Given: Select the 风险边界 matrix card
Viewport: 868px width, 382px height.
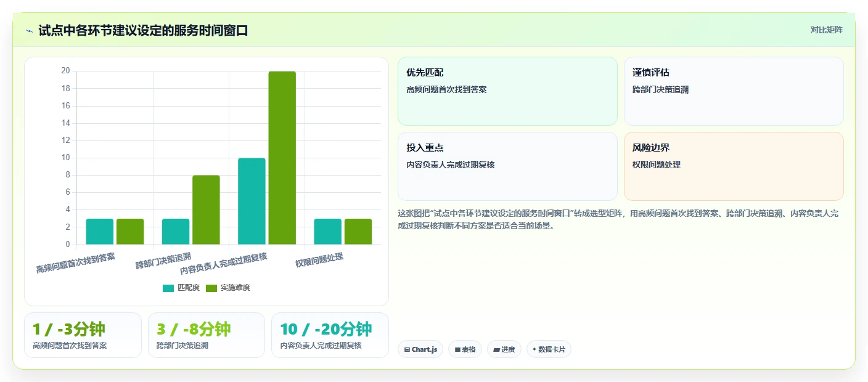Looking at the screenshot, I should click(x=734, y=166).
